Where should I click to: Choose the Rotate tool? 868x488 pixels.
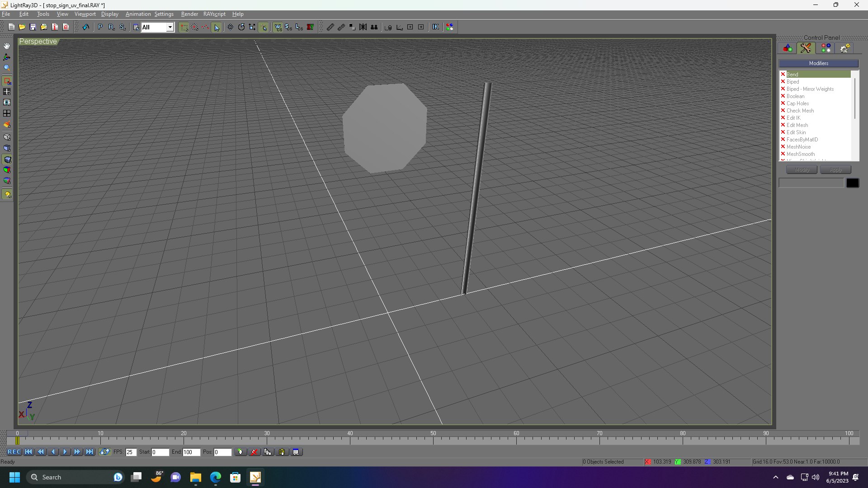click(x=241, y=27)
